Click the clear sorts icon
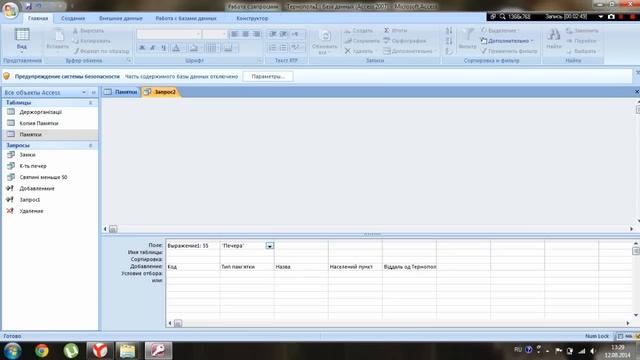The width and height of the screenshot is (640, 360). (449, 51)
